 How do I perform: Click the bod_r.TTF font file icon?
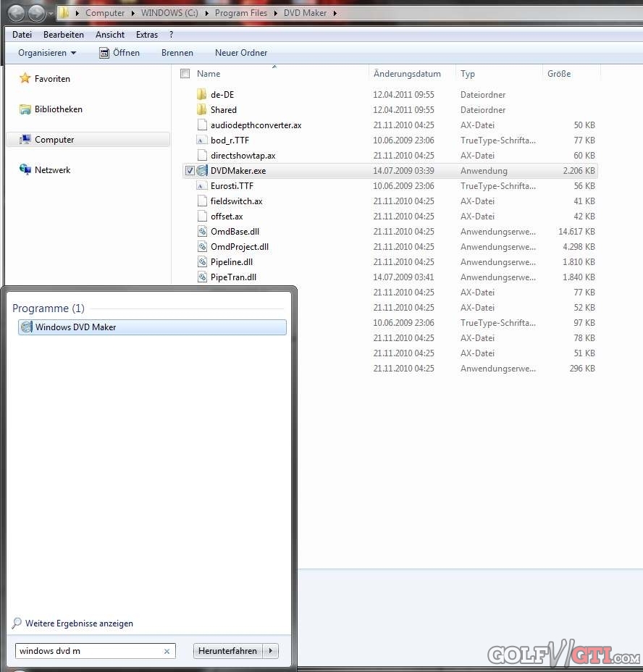pos(202,140)
